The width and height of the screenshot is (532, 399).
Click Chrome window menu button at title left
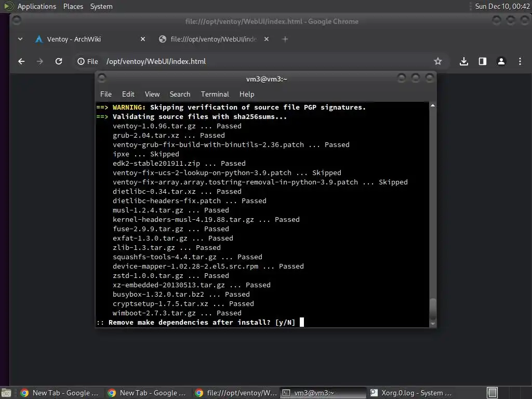click(16, 21)
